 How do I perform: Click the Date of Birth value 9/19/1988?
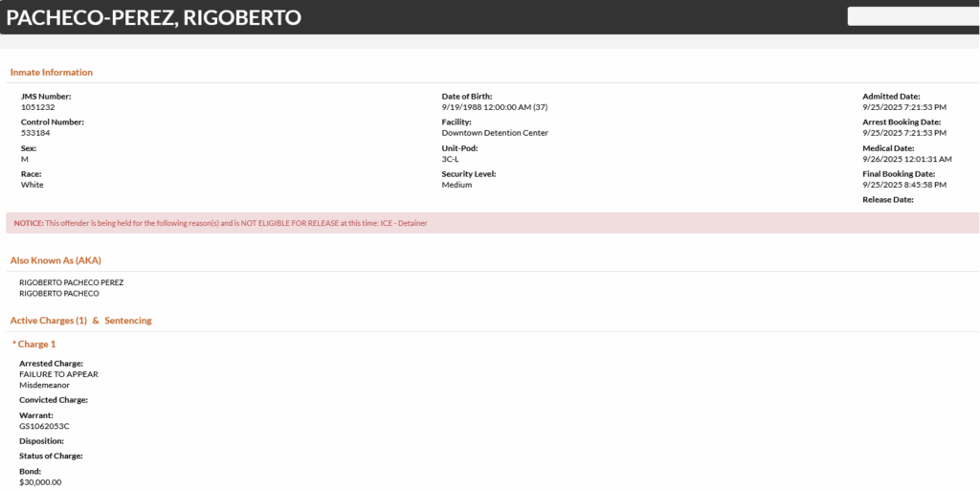(x=495, y=107)
